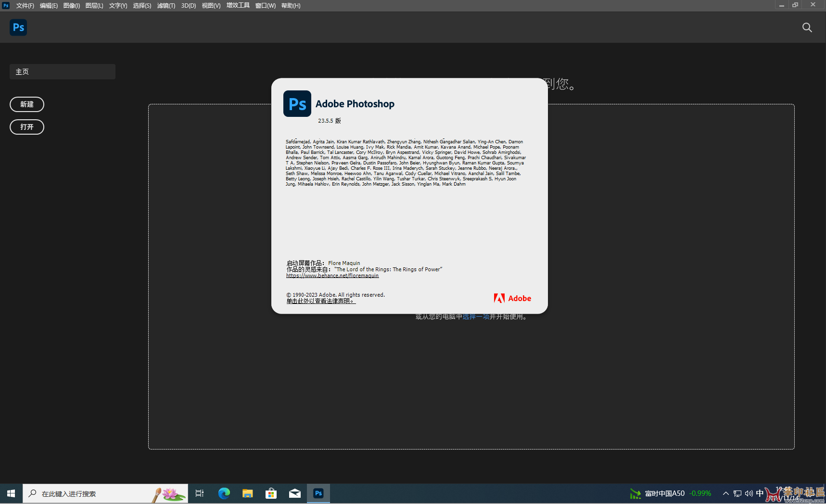Click the 23.5.5 版 version text
This screenshot has width=826, height=504.
[330, 121]
